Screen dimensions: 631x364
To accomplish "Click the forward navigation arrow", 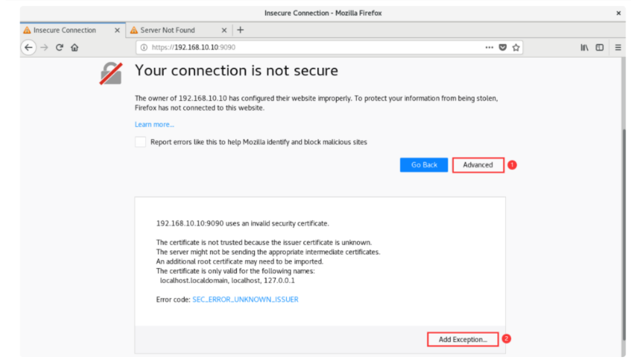I will pyautogui.click(x=44, y=48).
